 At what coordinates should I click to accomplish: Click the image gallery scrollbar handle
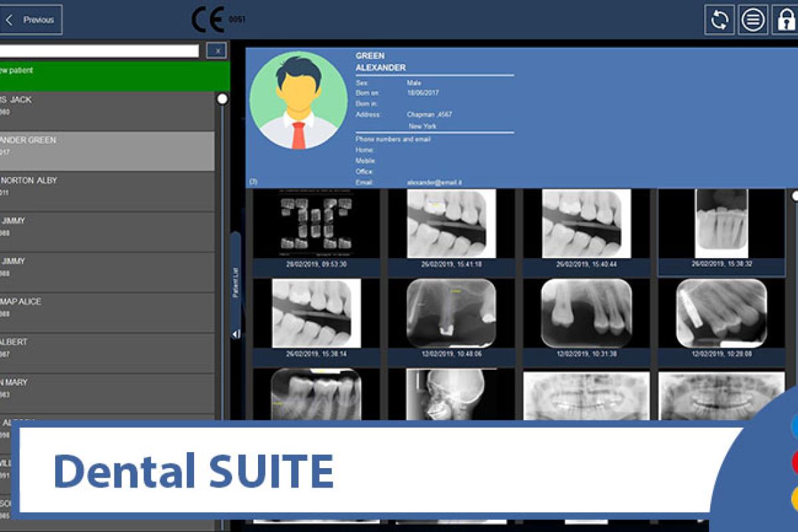794,196
